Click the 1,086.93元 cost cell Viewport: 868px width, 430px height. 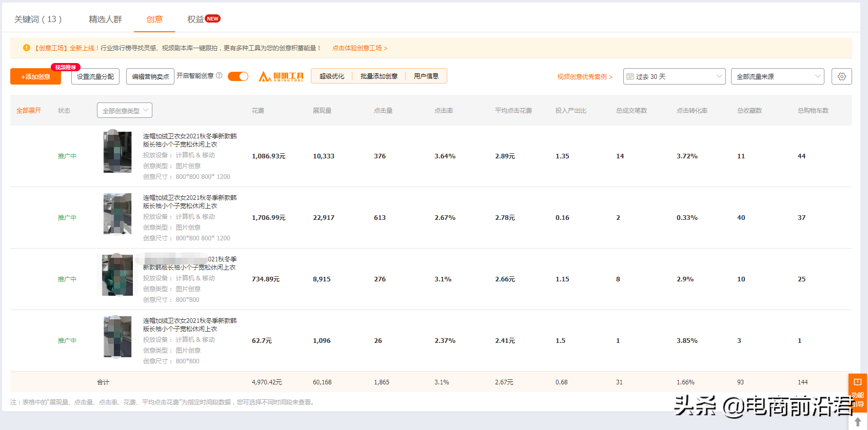[268, 156]
